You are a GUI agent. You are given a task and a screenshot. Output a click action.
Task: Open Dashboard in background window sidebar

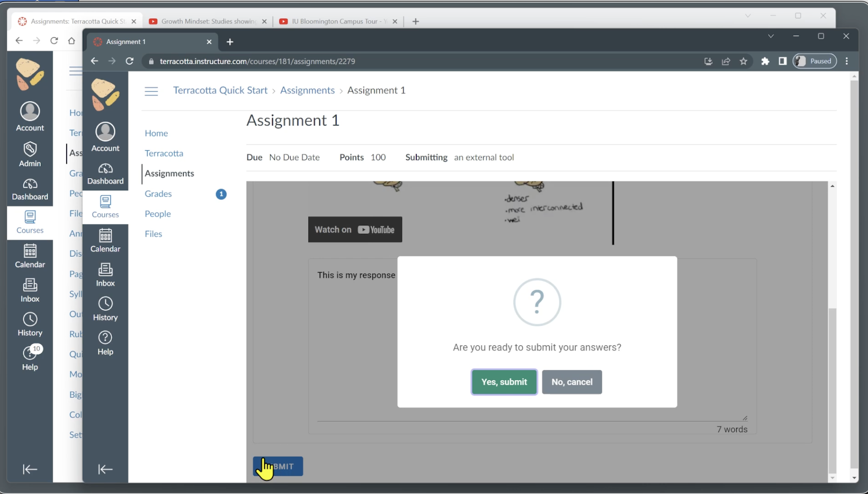30,190
